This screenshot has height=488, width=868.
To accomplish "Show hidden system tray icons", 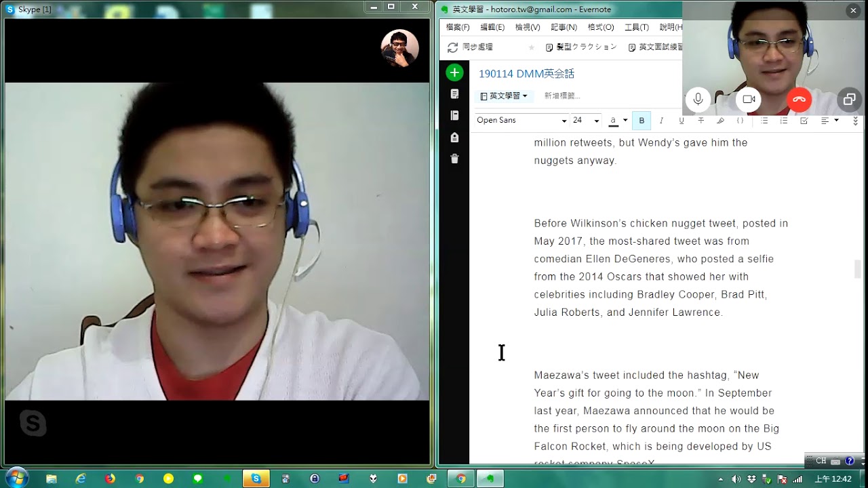I will click(720, 479).
